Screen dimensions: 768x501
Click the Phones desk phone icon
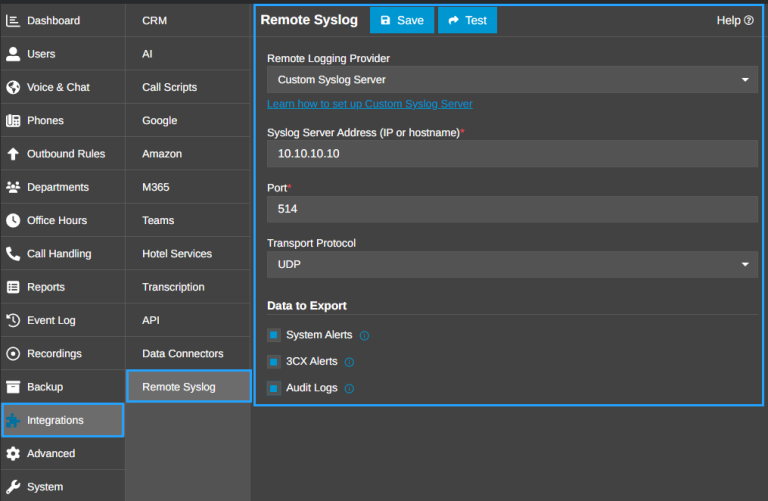coord(13,120)
